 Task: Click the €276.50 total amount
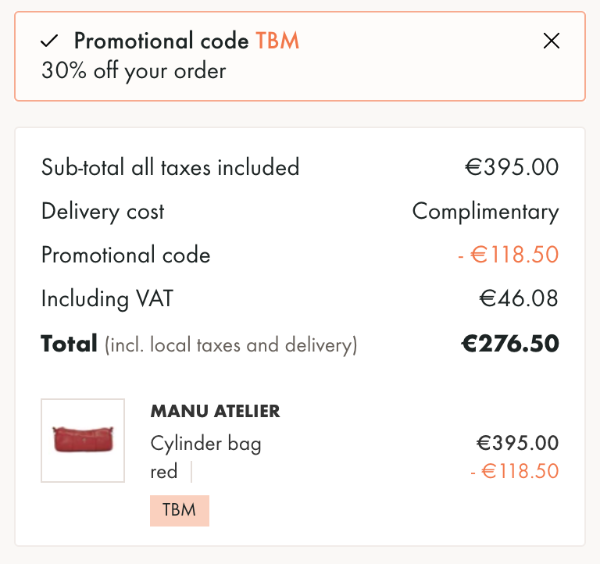tap(510, 343)
